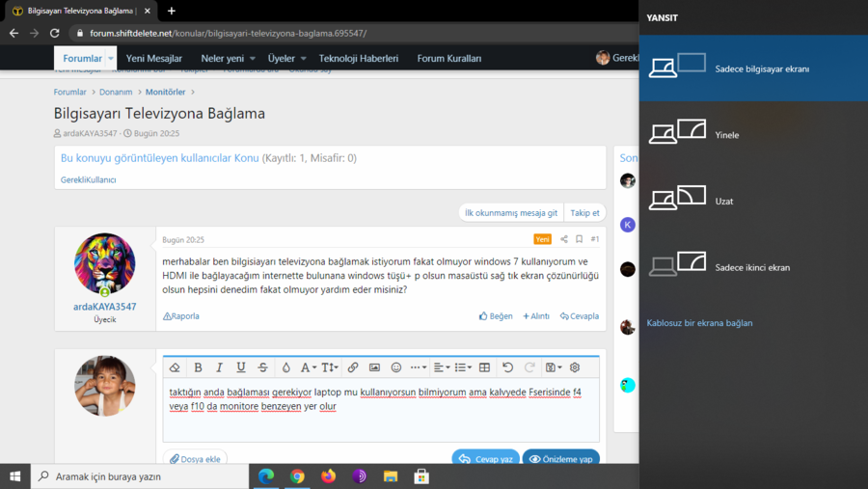Open the emoji smiley picker
The width and height of the screenshot is (868, 489).
(x=395, y=367)
